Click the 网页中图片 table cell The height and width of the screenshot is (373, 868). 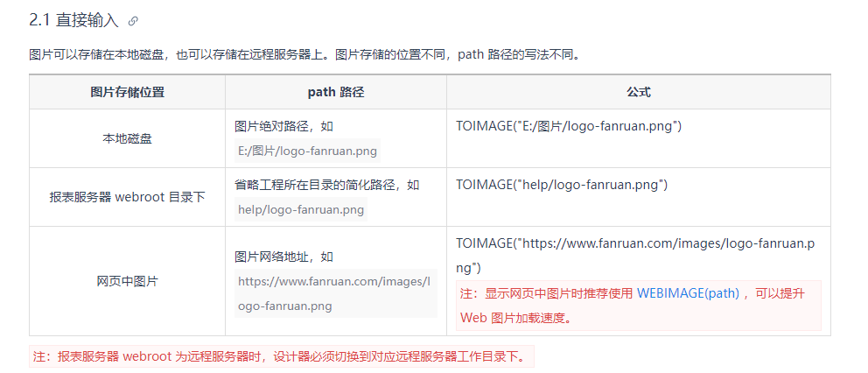128,281
